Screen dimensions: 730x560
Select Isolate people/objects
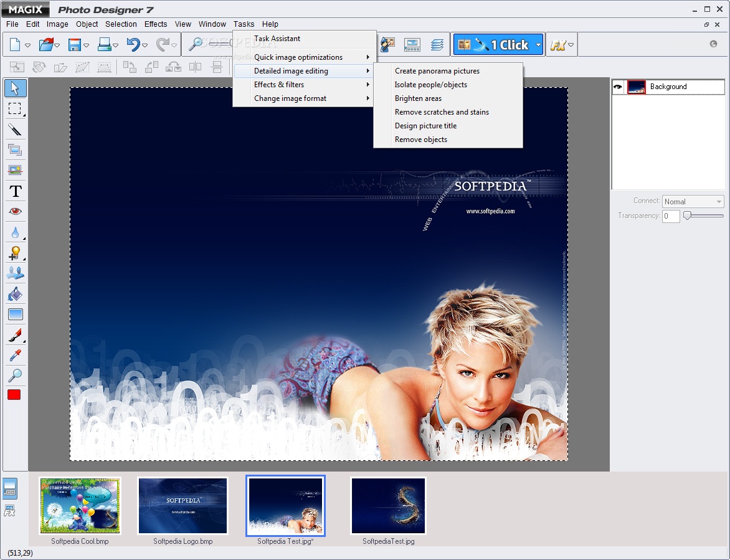[448, 85]
